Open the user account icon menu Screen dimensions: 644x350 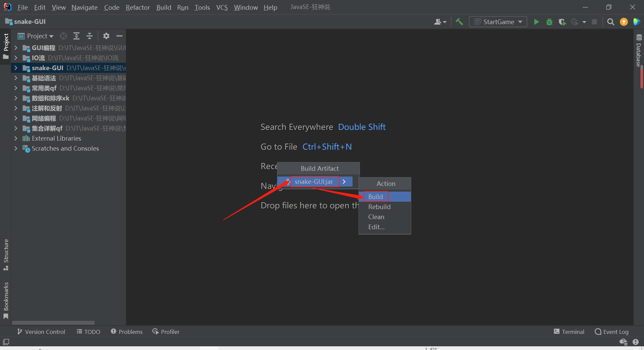[440, 22]
